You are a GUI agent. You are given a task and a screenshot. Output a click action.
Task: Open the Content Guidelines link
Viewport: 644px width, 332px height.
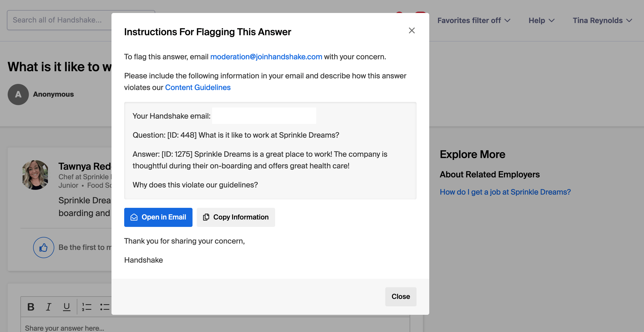(x=198, y=87)
